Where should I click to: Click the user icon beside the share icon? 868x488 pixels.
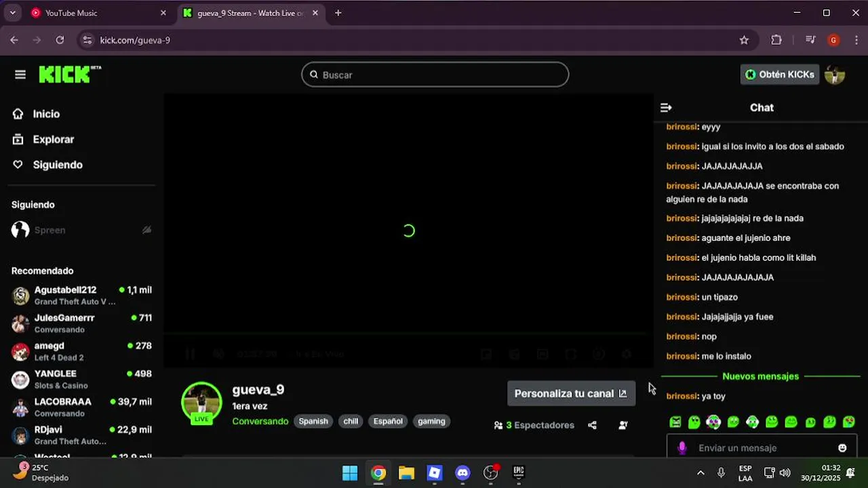pyautogui.click(x=623, y=425)
